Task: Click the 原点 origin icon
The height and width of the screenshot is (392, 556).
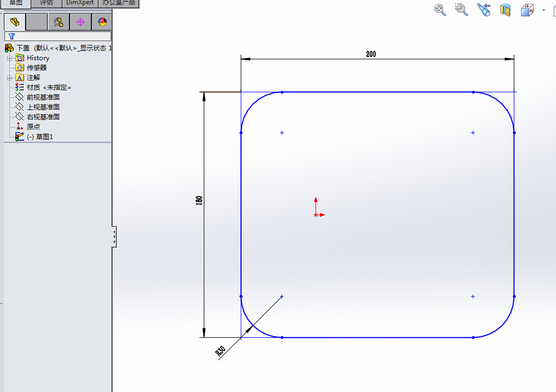Action: tap(20, 126)
